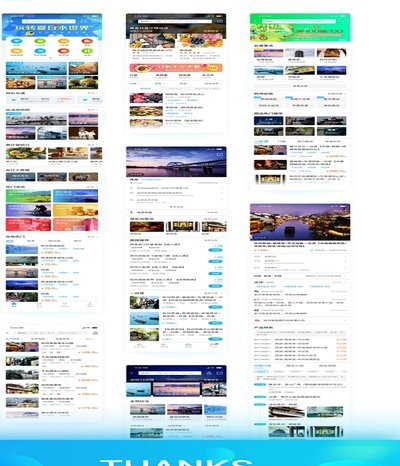Tap the home icon in the first screen's bottom bar

[14, 305]
